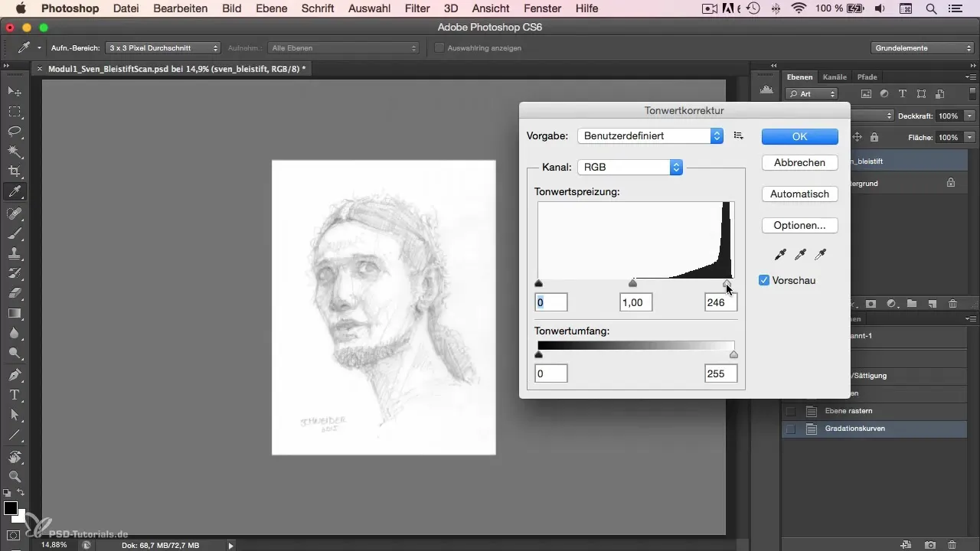Select the Move tool
Screen dimensions: 980x551
click(14, 91)
